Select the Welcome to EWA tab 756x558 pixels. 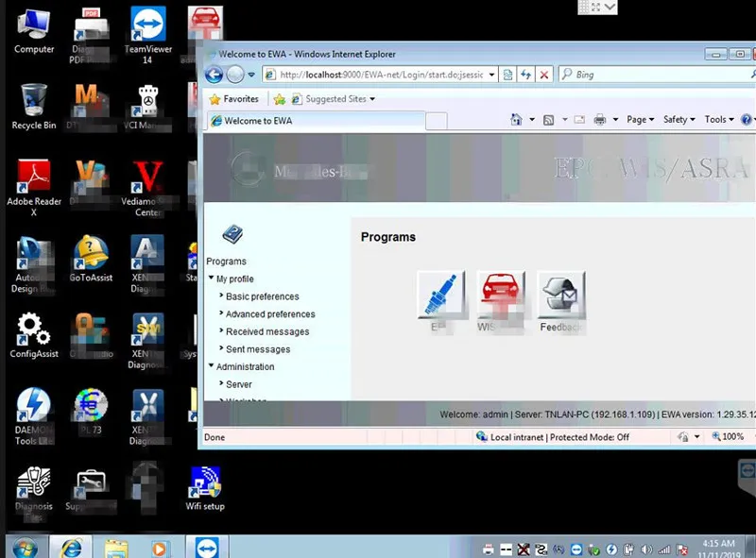click(x=317, y=121)
